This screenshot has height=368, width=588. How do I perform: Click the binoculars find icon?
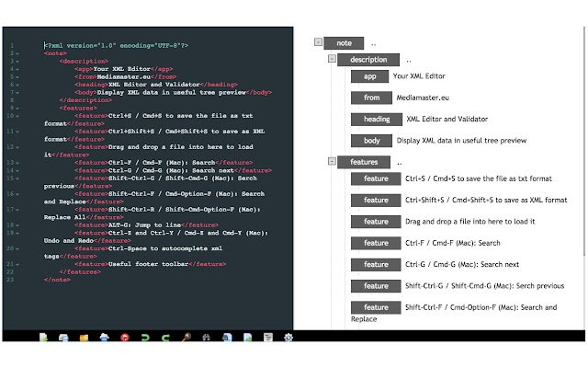coord(206,338)
